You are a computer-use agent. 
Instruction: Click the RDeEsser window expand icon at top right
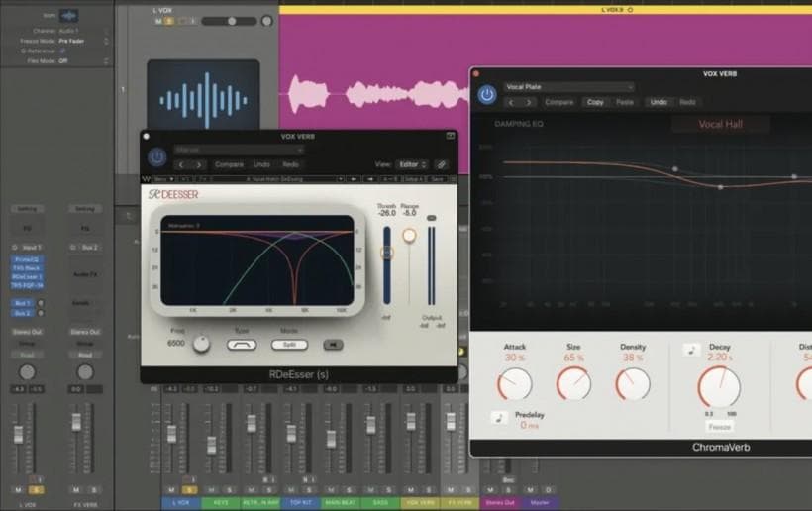(451, 136)
